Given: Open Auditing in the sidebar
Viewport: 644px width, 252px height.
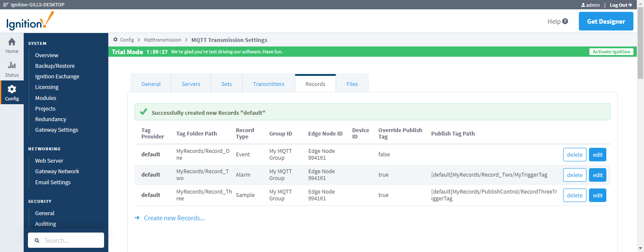Looking at the screenshot, I should [x=46, y=224].
